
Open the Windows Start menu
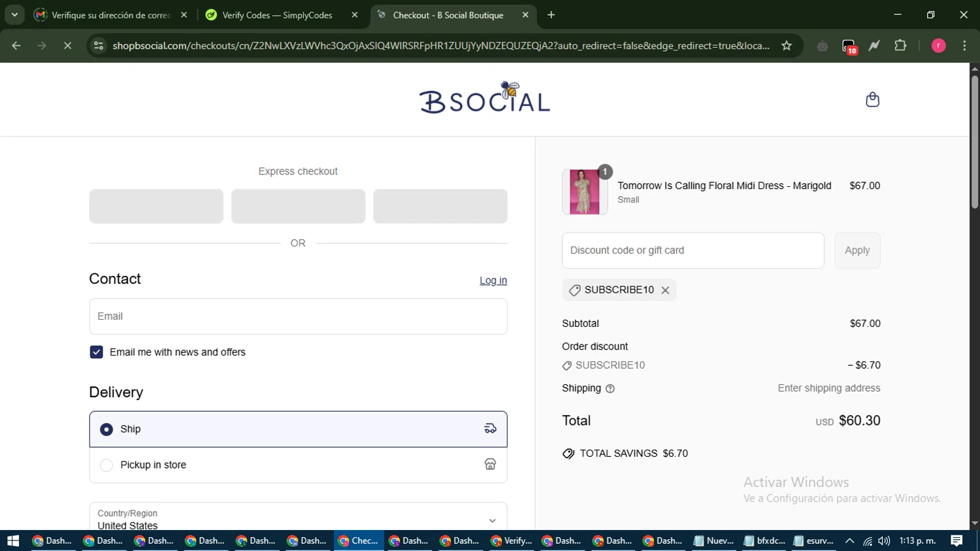[x=13, y=541]
